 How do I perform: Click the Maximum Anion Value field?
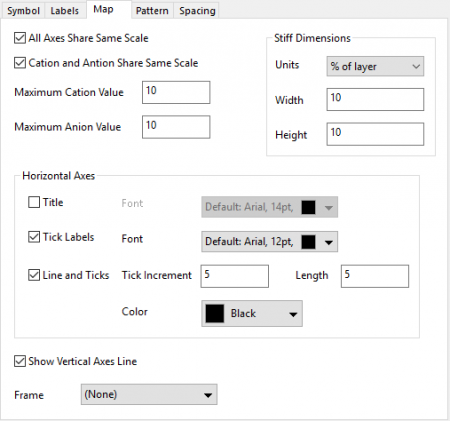[x=176, y=127]
